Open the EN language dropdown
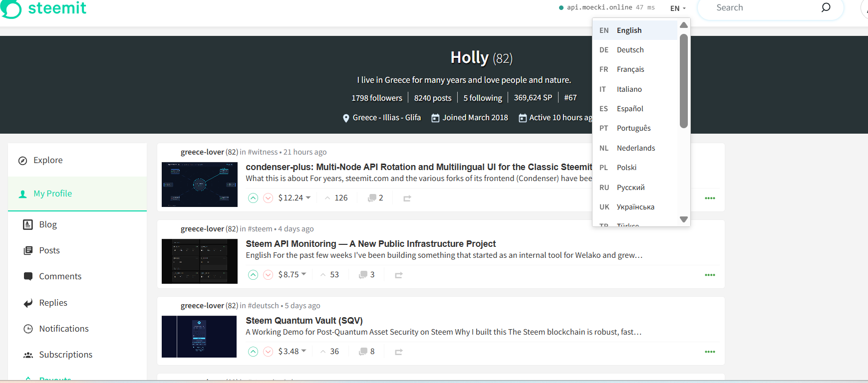This screenshot has height=383, width=868. click(x=678, y=8)
